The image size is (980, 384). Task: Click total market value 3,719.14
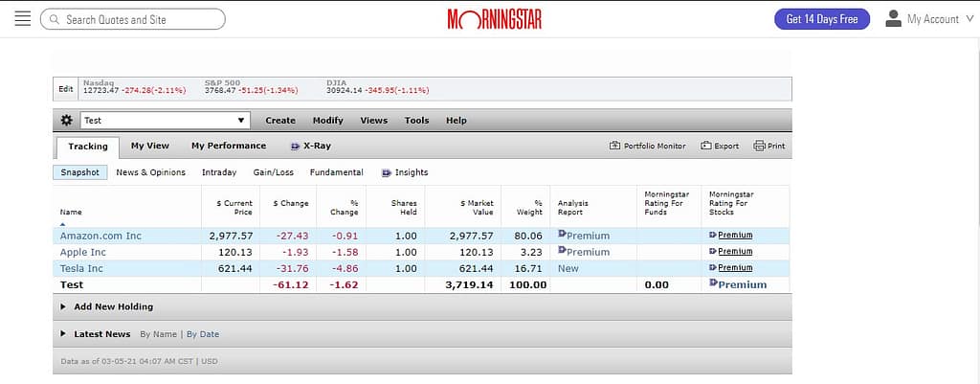[469, 284]
